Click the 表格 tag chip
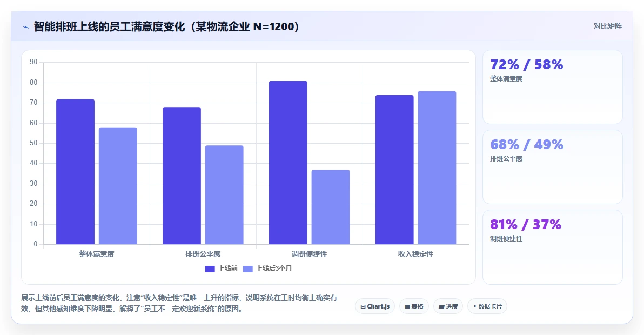 pyautogui.click(x=414, y=306)
